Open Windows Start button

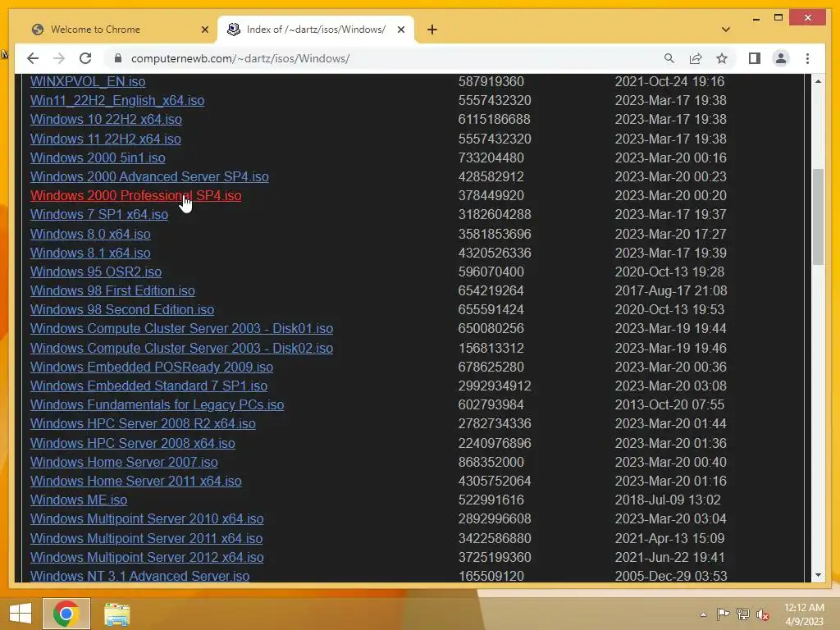(x=21, y=614)
